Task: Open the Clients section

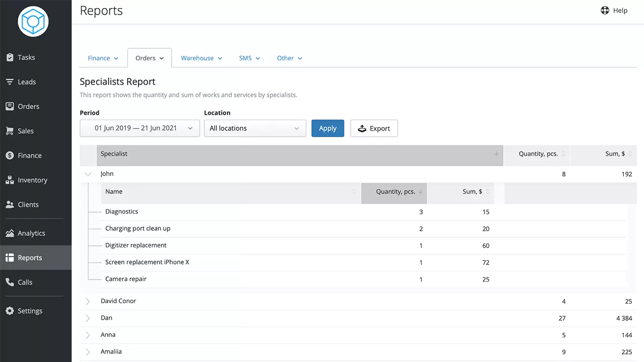Action: tap(36, 205)
